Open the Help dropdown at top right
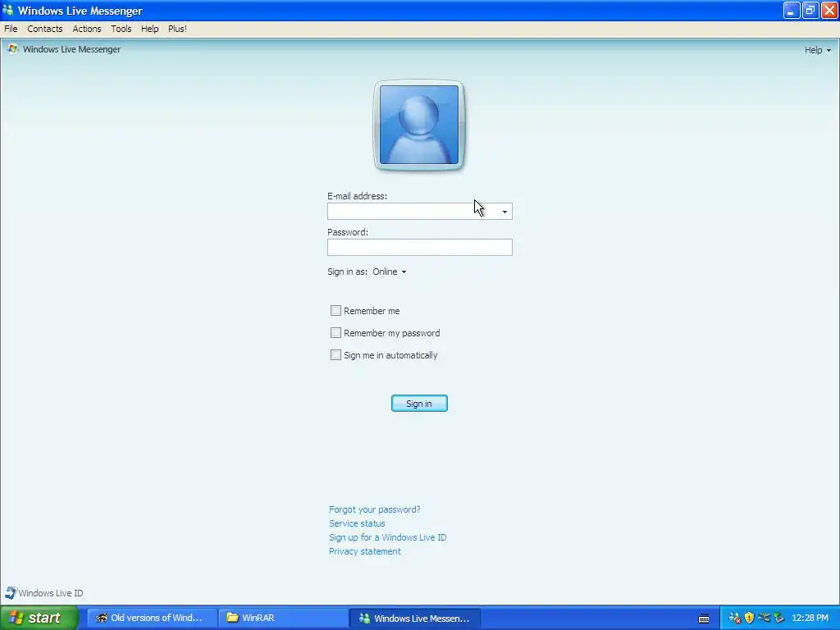 point(818,50)
